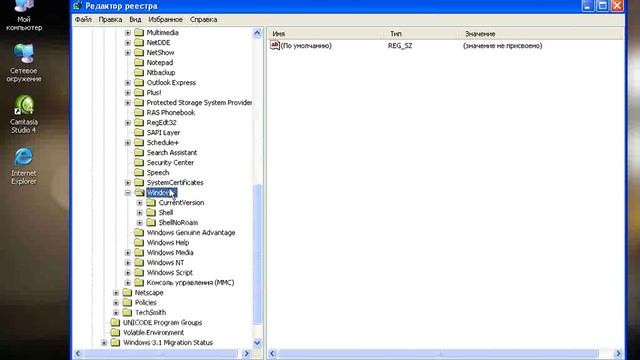Image resolution: width=640 pixels, height=360 pixels.
Task: Launch Camtasia Studio 4 shortcut
Action: point(24,114)
